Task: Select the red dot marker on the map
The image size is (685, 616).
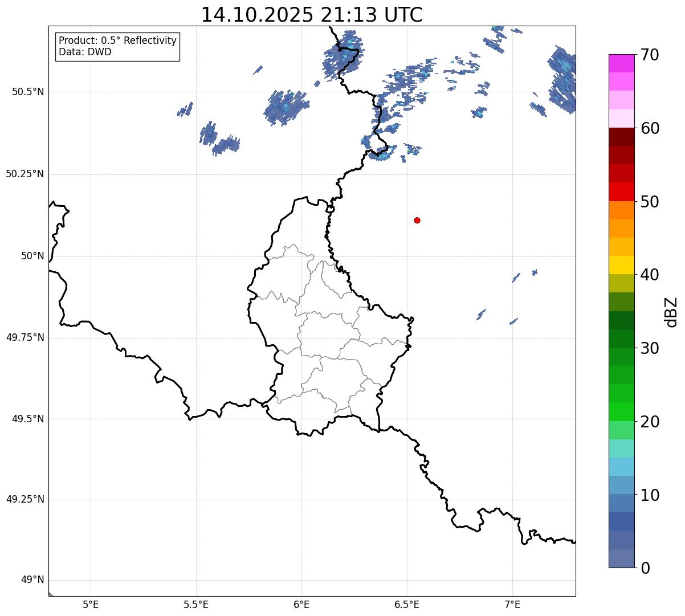Action: click(417, 220)
